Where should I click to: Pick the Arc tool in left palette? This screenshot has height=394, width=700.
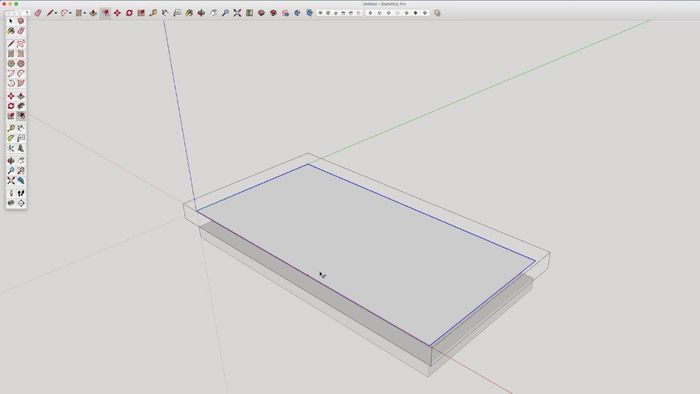[x=11, y=73]
